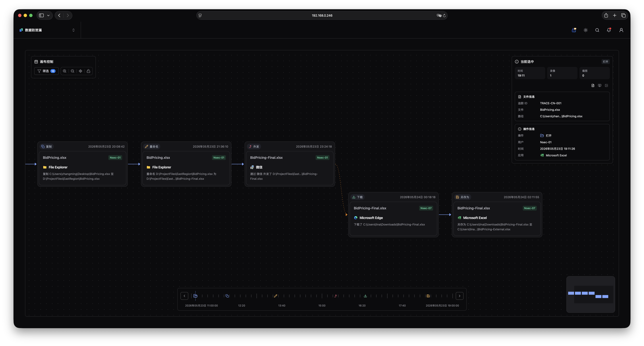Click the Nsec-01 badge on the rename card
The height and width of the screenshot is (346, 644).
[x=219, y=158]
